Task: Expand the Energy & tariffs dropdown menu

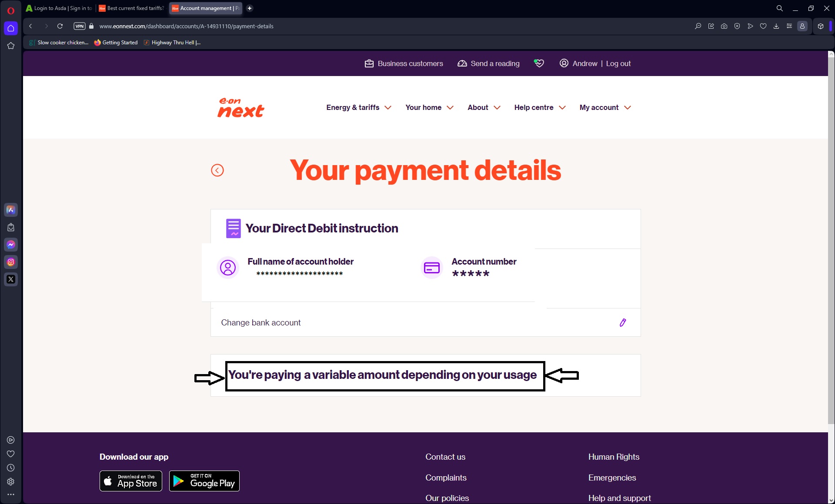Action: pyautogui.click(x=358, y=107)
